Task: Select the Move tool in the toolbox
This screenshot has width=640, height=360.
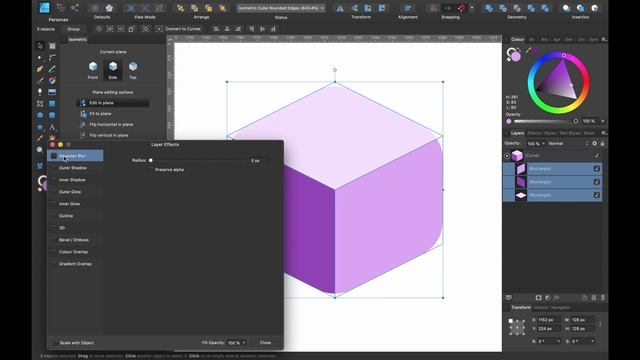Action: tap(40, 46)
